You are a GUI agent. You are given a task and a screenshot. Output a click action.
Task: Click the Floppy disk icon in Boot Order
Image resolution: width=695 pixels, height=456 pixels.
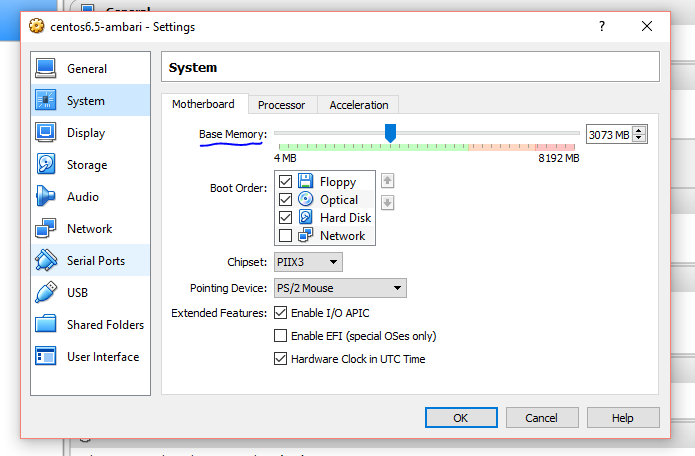[305, 181]
